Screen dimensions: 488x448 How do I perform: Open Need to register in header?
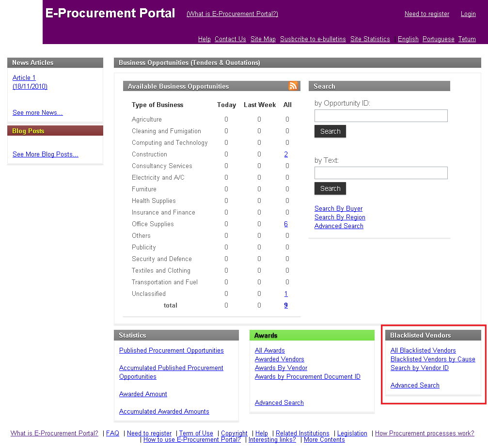426,14
